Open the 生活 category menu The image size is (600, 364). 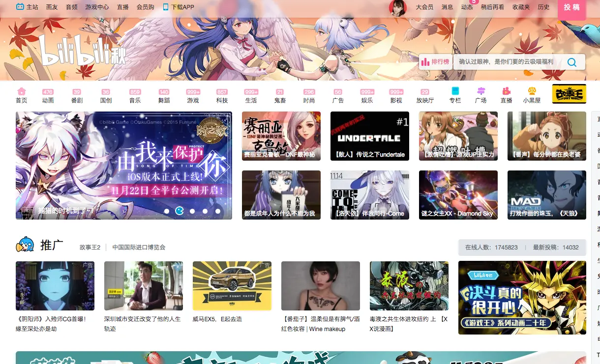[251, 96]
